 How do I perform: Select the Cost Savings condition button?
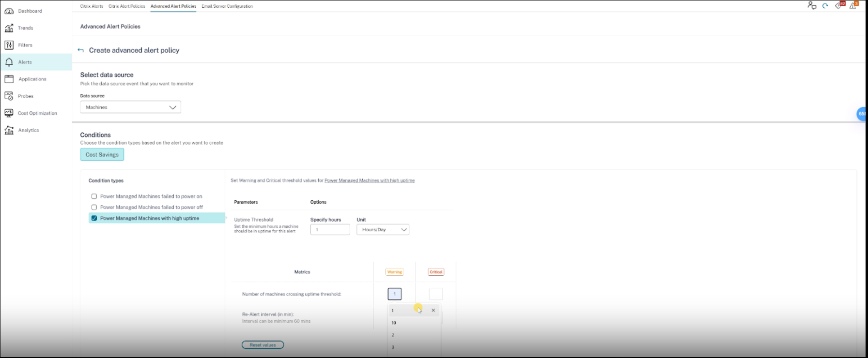[x=102, y=154]
